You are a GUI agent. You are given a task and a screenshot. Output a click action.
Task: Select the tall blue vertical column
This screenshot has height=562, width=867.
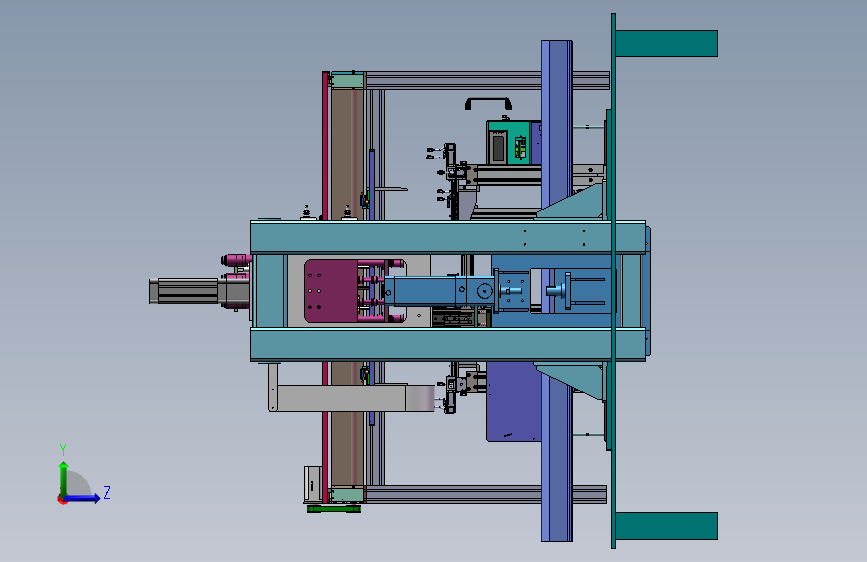[556, 130]
